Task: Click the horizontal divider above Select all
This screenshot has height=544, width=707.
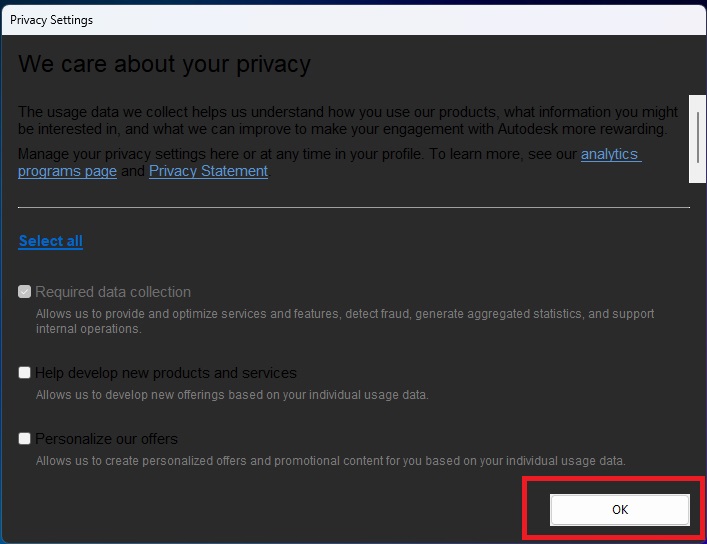Action: pos(354,207)
